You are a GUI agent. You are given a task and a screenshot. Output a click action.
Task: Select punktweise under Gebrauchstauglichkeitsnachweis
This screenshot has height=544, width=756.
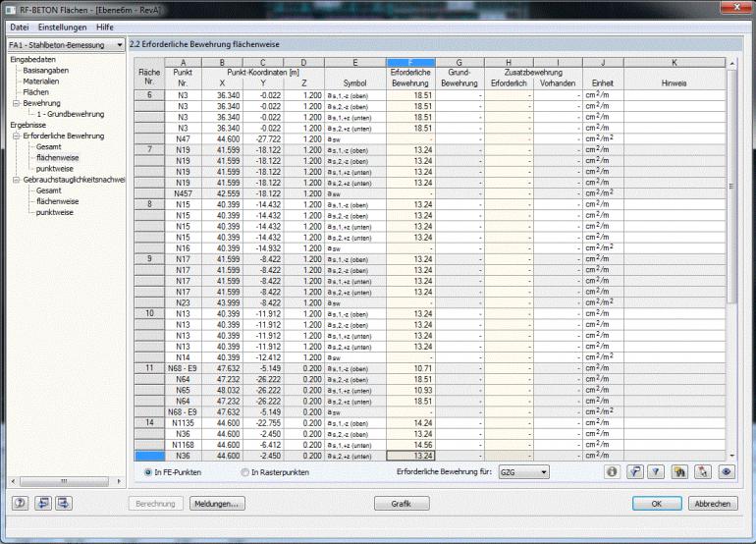click(54, 213)
